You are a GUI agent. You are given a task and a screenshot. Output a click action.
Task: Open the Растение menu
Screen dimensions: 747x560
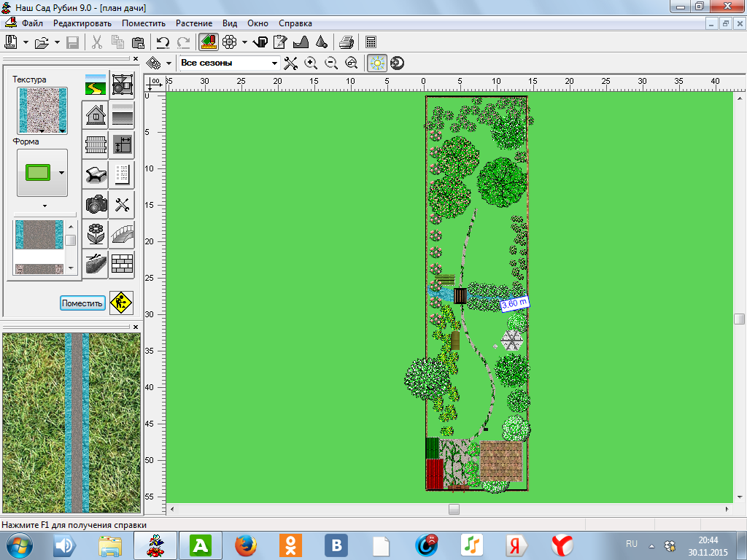[194, 23]
